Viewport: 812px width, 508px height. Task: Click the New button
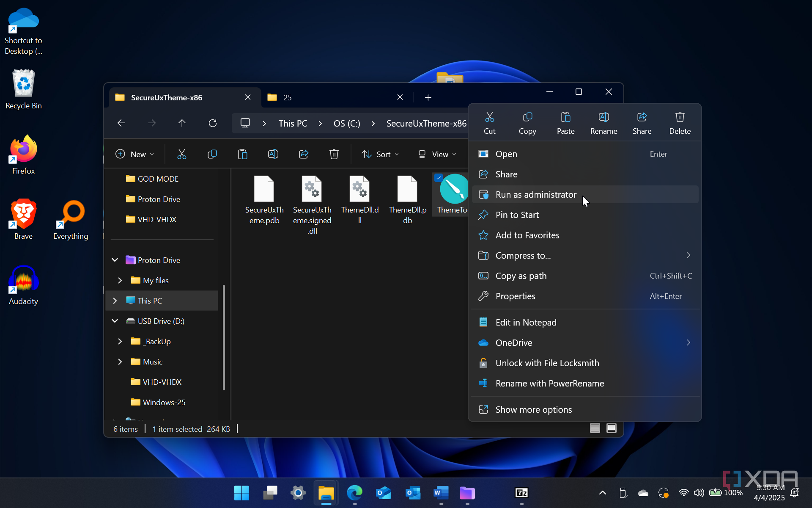(x=134, y=154)
